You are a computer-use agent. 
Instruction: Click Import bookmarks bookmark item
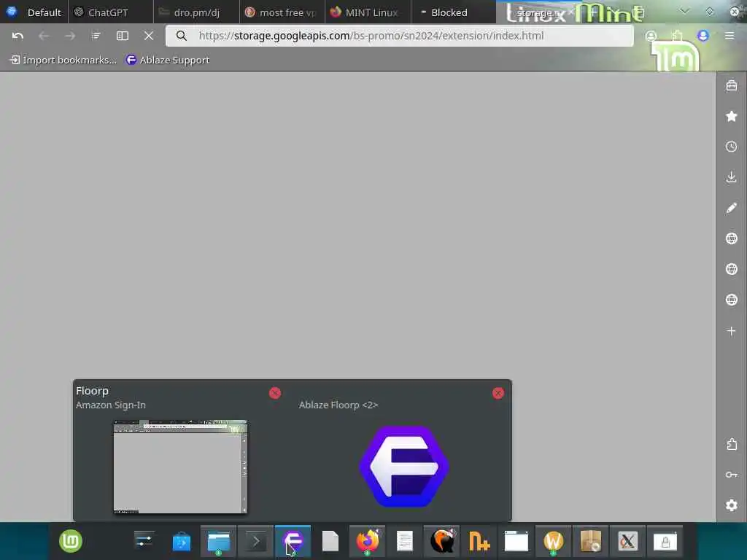click(x=63, y=60)
